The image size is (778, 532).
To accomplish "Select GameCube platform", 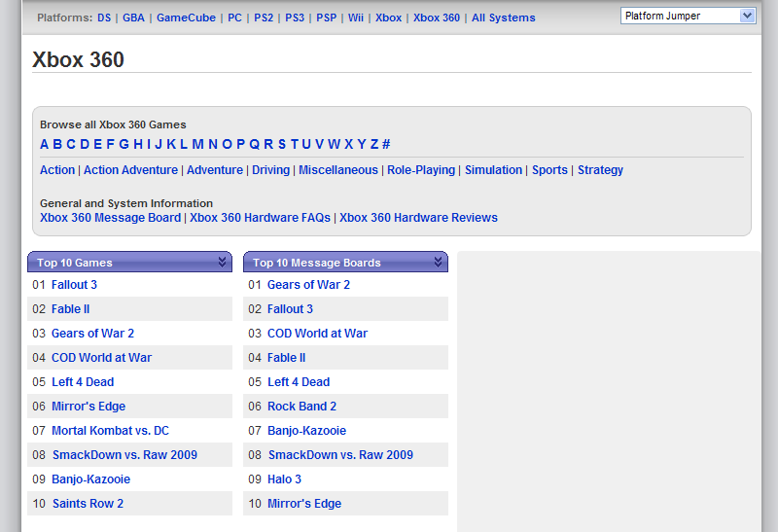I will tap(186, 18).
